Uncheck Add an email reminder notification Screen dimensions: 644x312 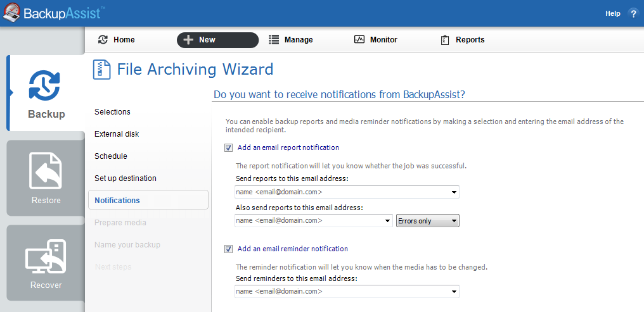pyautogui.click(x=229, y=249)
